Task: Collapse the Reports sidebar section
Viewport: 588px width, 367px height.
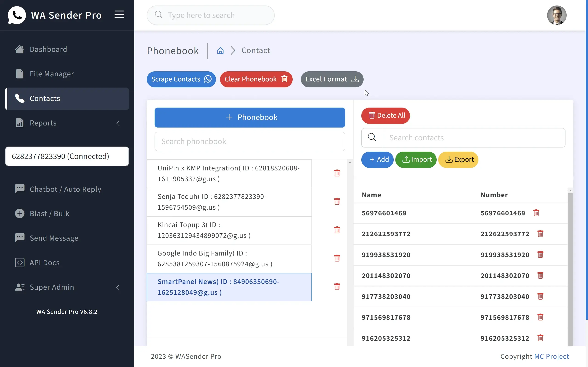Action: click(x=118, y=123)
